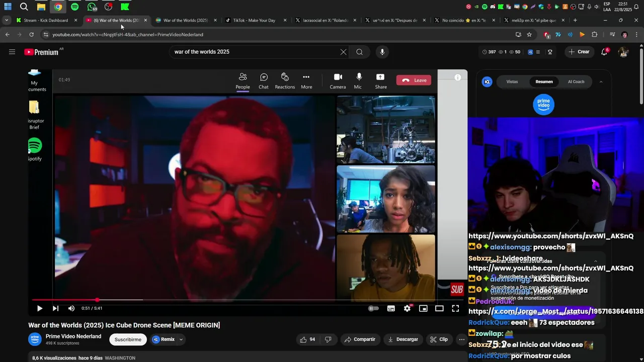Open File Explorer from the taskbar
The height and width of the screenshot is (362, 644).
point(41,7)
